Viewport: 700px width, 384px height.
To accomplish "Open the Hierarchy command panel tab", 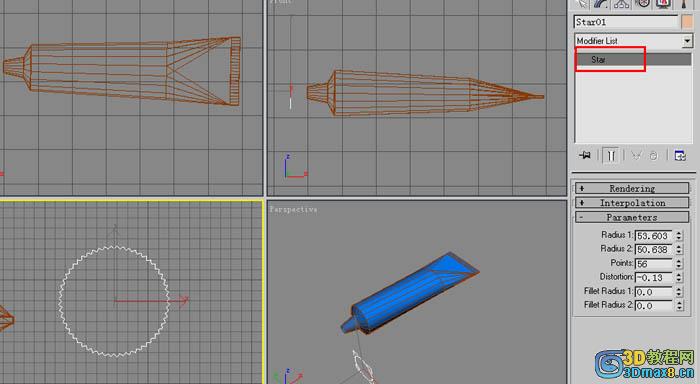I will [x=622, y=4].
